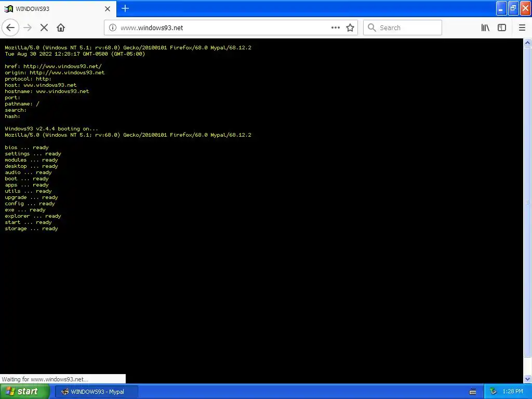This screenshot has height=399, width=532.
Task: Click the 'start ... ready' line
Action: [28, 222]
